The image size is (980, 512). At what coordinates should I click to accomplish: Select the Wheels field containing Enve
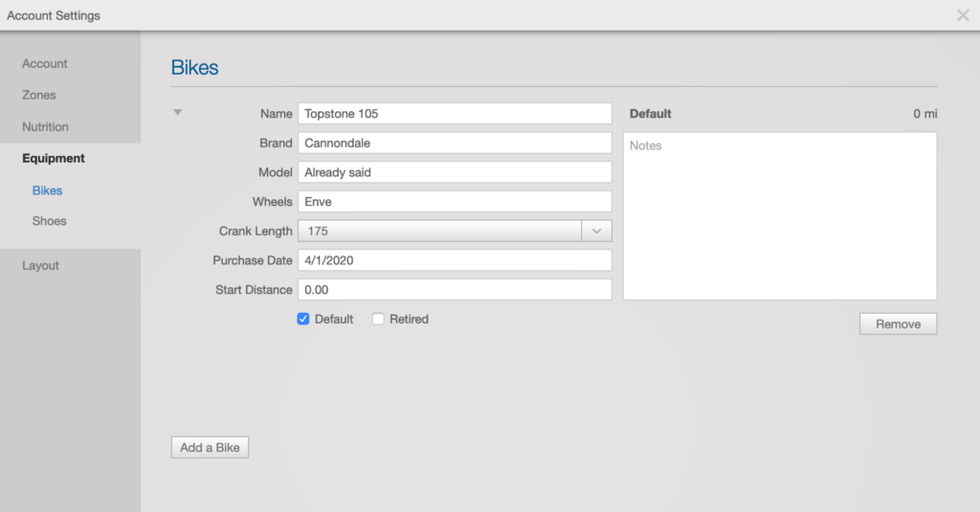pos(455,202)
